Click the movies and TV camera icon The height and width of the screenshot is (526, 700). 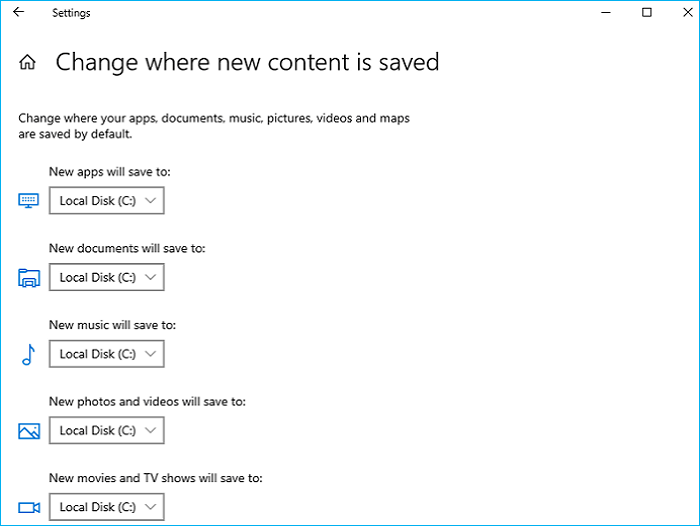click(x=29, y=507)
